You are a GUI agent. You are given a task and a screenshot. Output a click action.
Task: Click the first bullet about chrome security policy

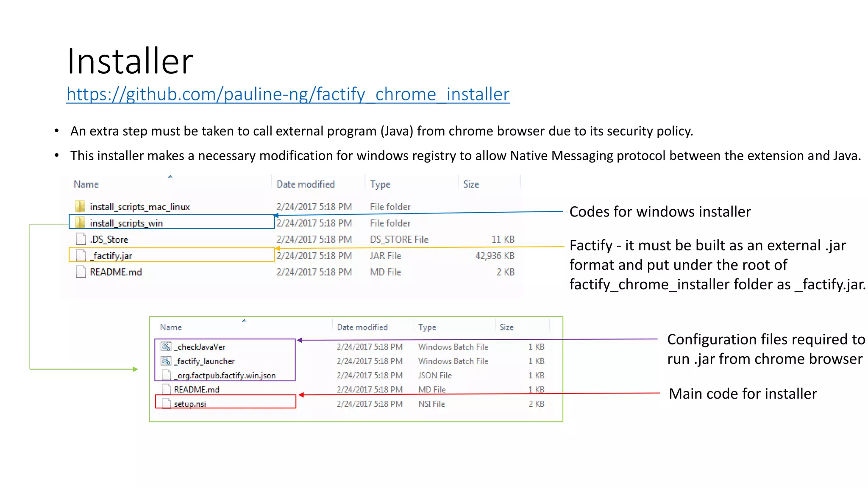point(381,131)
